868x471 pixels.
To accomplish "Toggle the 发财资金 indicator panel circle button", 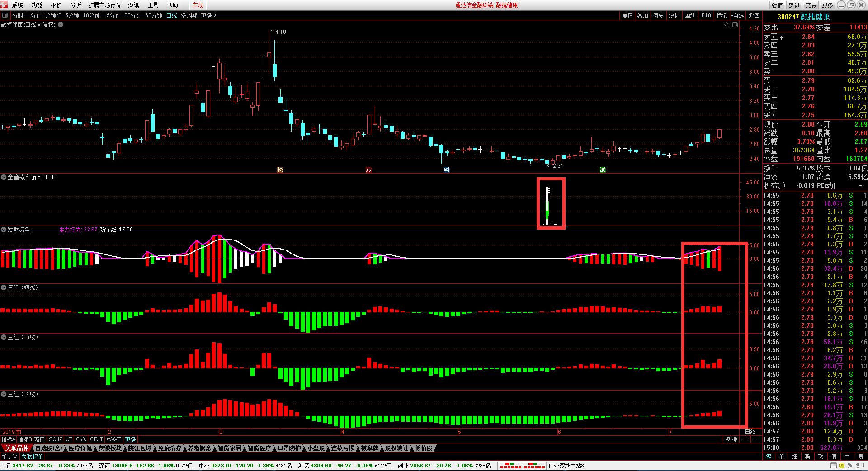I will click(4, 230).
